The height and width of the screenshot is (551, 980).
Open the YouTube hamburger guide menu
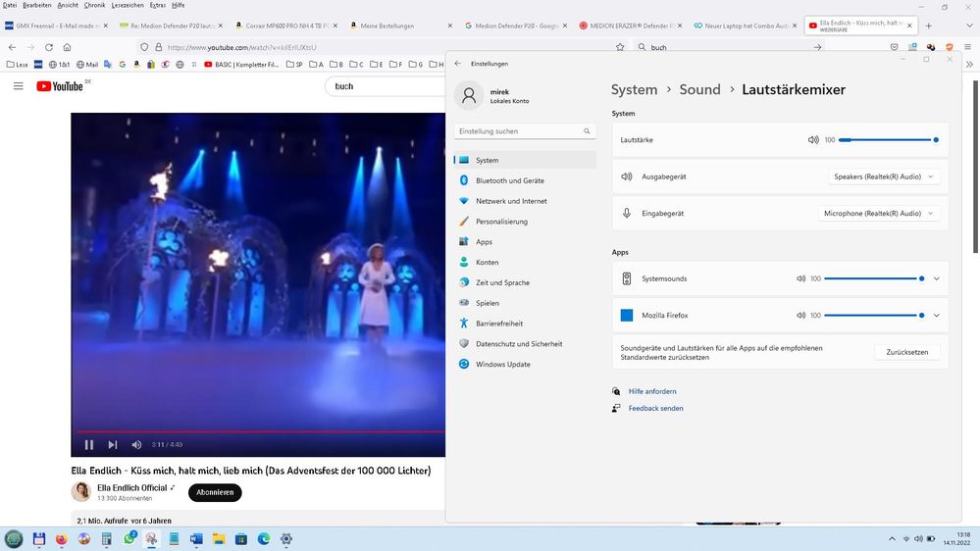pos(18,86)
